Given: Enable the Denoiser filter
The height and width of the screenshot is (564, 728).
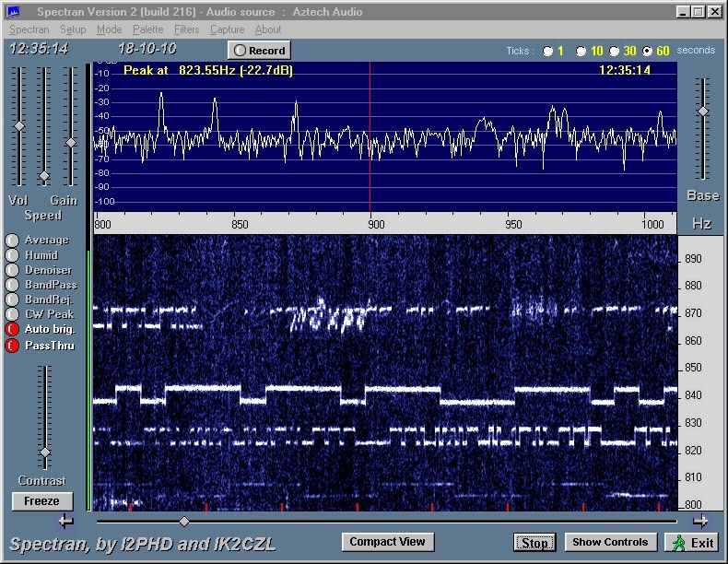Looking at the screenshot, I should (x=12, y=270).
